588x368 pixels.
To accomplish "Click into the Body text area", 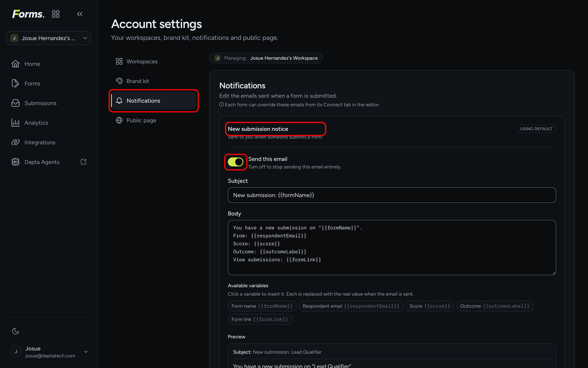I will point(392,248).
